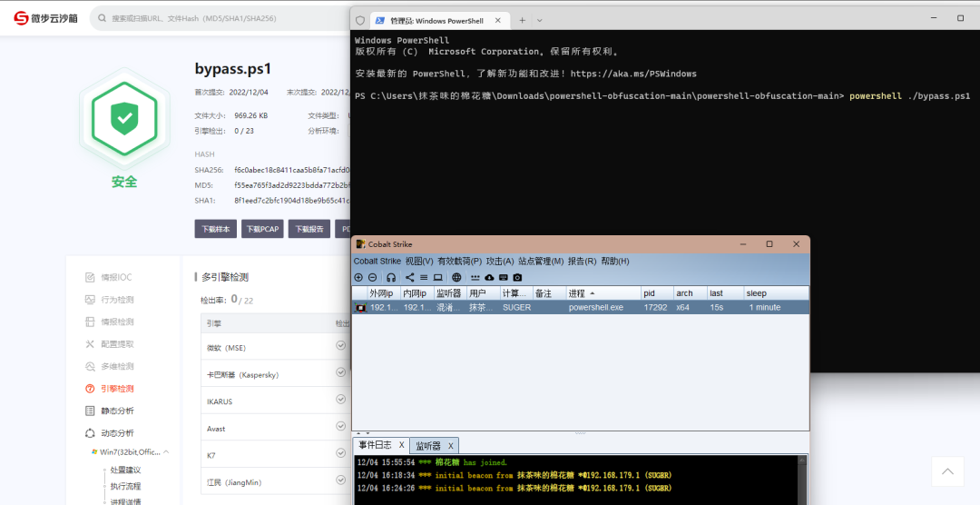
Task: Click the keystrokes dots icon in toolbar
Action: pos(475,277)
